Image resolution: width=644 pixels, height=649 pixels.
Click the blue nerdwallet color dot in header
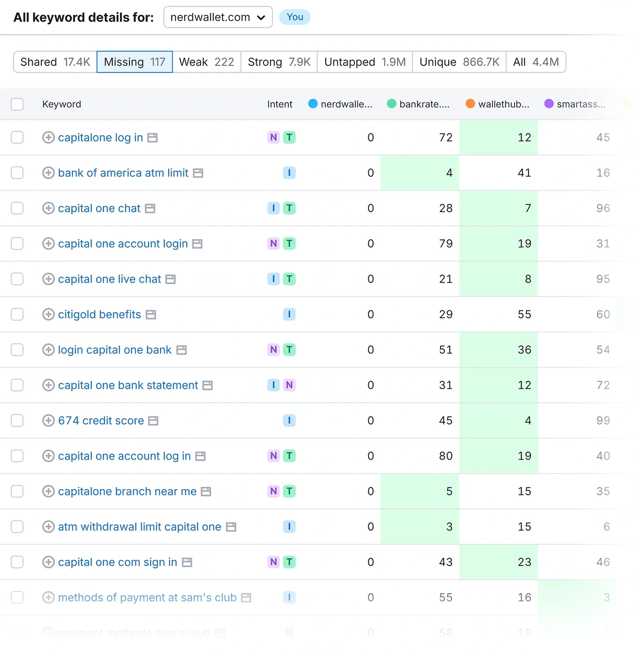pos(313,104)
